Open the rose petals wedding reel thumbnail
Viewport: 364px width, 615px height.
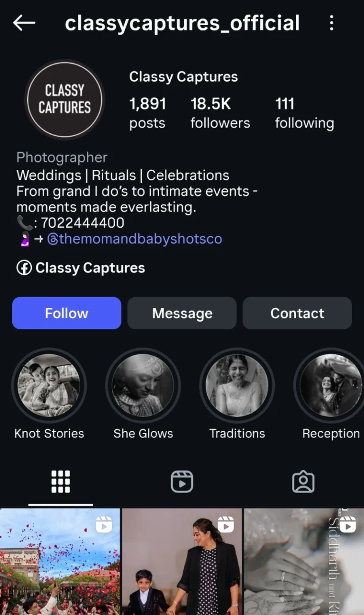tap(60, 562)
